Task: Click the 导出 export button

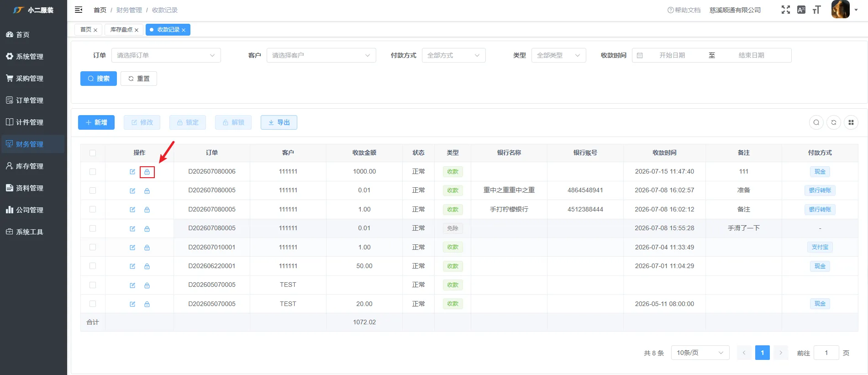Action: (279, 122)
